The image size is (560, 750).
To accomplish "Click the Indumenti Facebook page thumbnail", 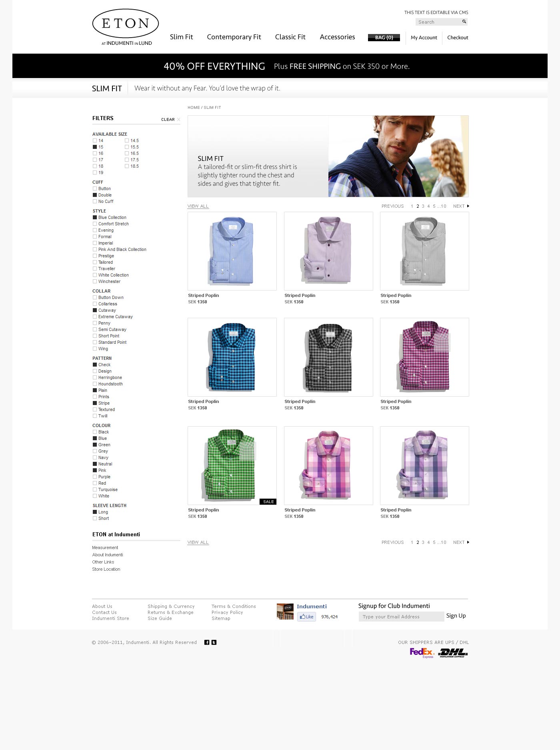I will [x=285, y=612].
